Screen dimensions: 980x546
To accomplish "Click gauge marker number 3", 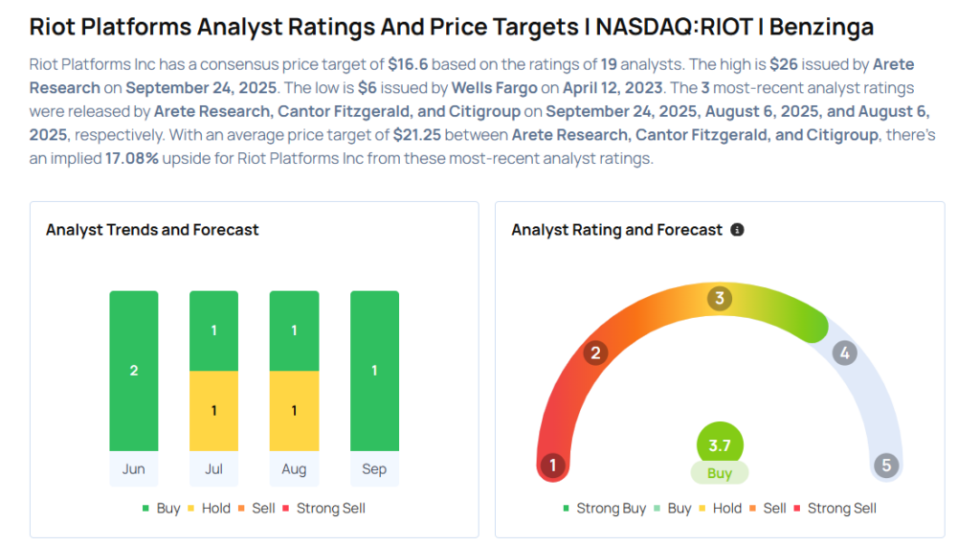I will click(720, 298).
